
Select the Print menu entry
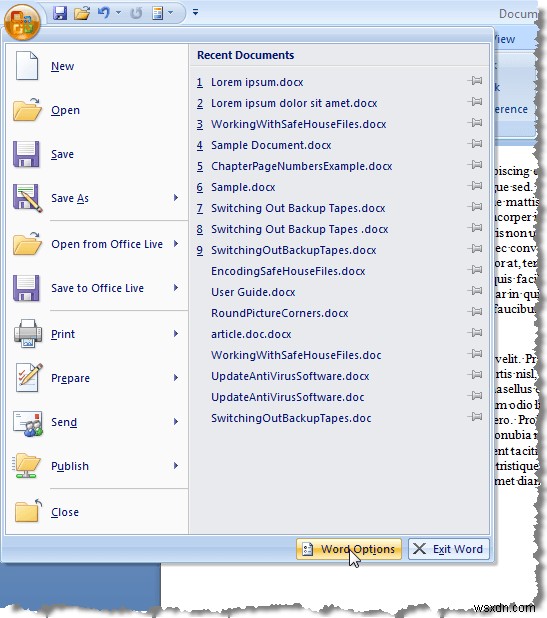[97, 334]
